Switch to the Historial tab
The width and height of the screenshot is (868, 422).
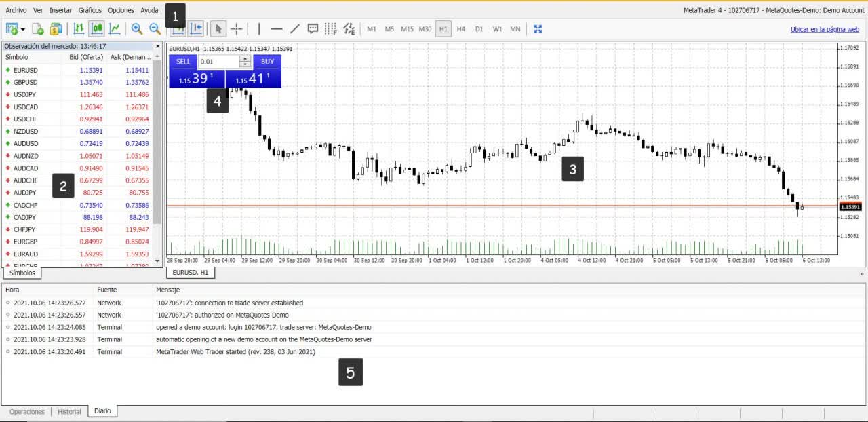[x=69, y=412]
